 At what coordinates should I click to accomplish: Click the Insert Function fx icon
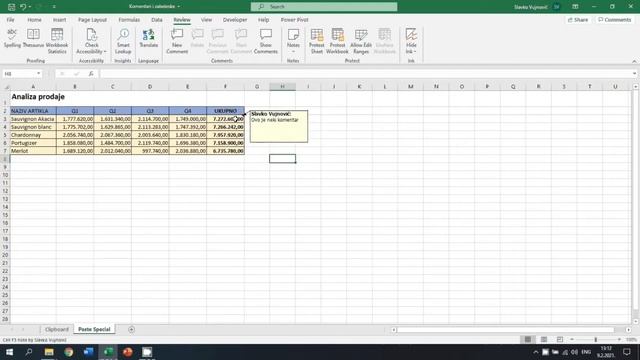91,73
